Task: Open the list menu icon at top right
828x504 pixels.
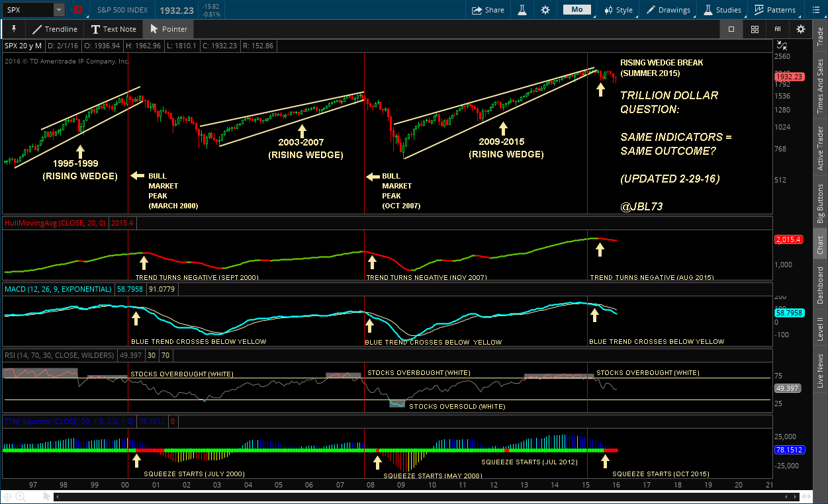Action: (815, 10)
